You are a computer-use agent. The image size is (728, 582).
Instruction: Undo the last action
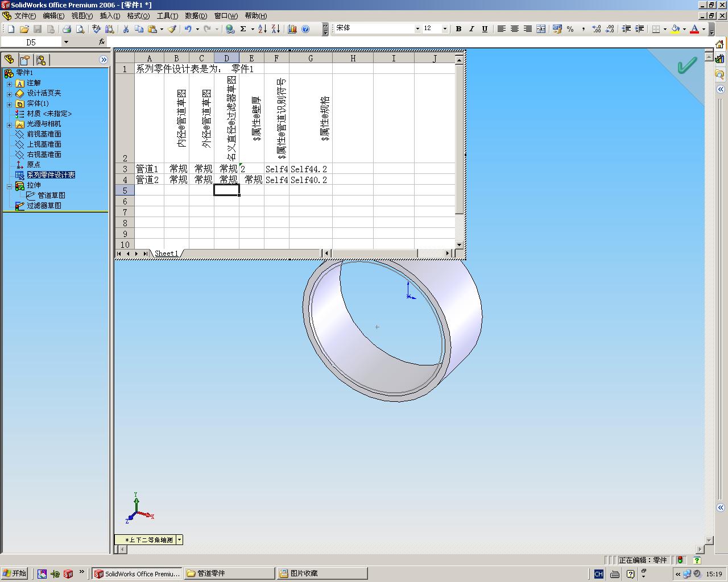(188, 29)
